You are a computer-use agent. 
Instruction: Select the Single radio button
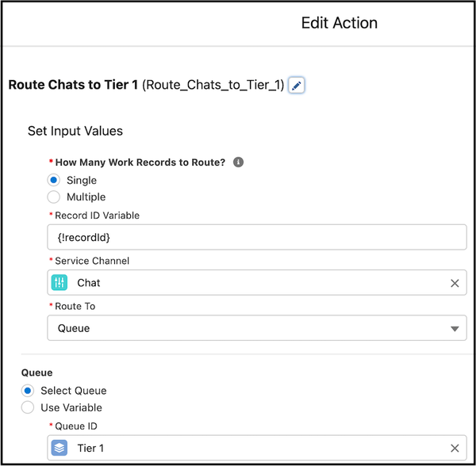53,180
